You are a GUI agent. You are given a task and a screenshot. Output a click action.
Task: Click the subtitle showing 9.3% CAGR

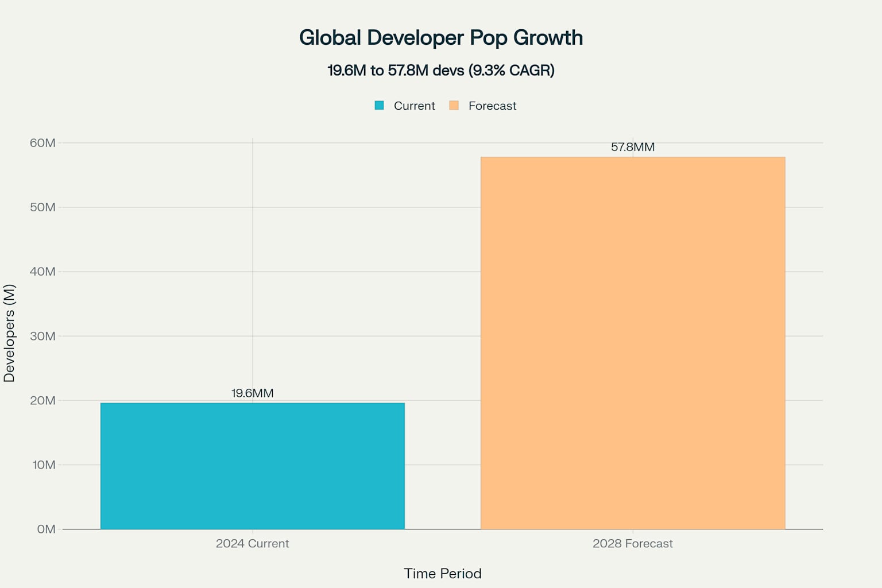(x=440, y=70)
